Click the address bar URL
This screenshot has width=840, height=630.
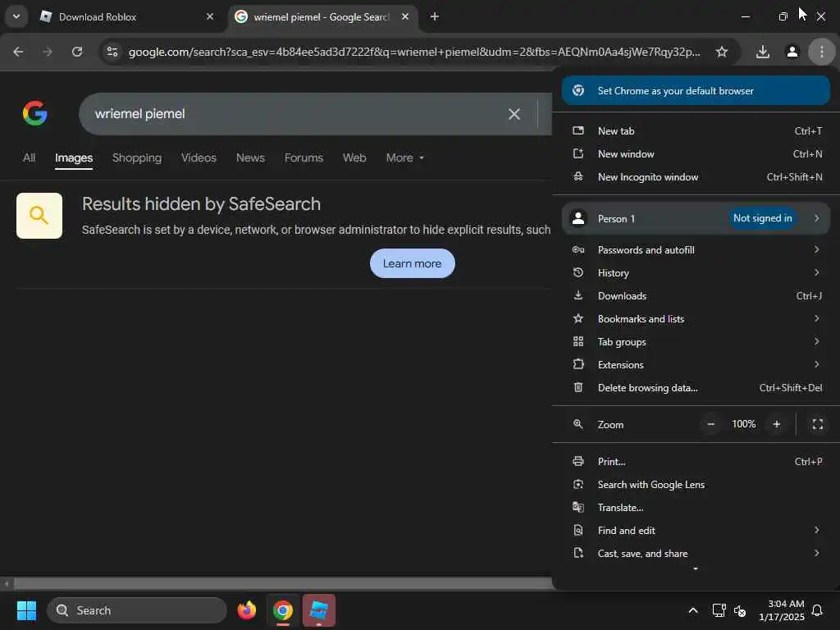click(x=414, y=52)
